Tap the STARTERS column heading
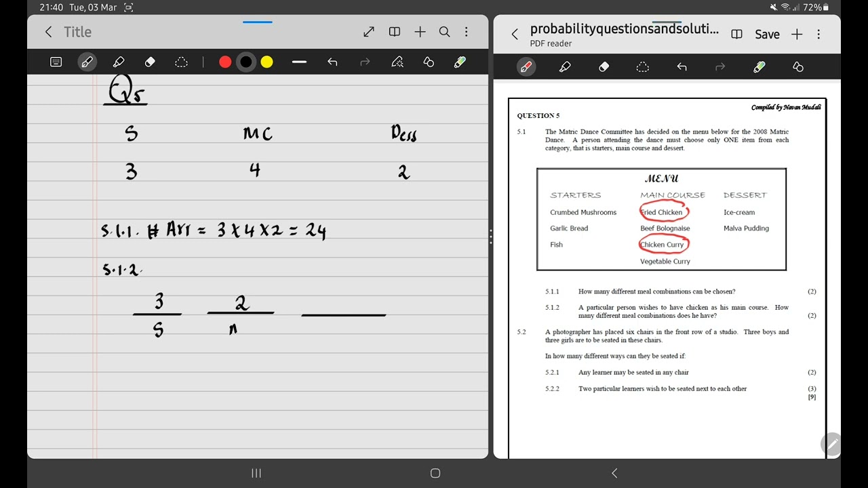The width and height of the screenshot is (868, 488). (x=576, y=195)
